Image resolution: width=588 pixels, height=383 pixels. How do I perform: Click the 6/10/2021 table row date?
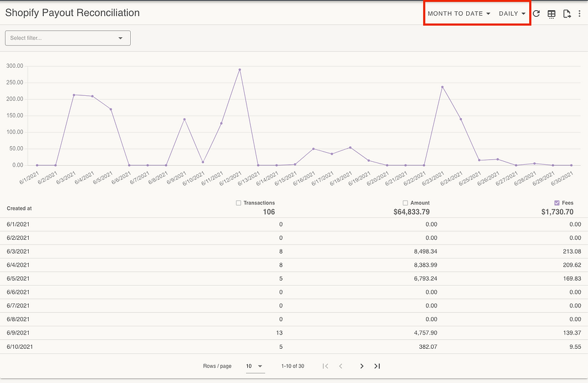[x=19, y=346]
